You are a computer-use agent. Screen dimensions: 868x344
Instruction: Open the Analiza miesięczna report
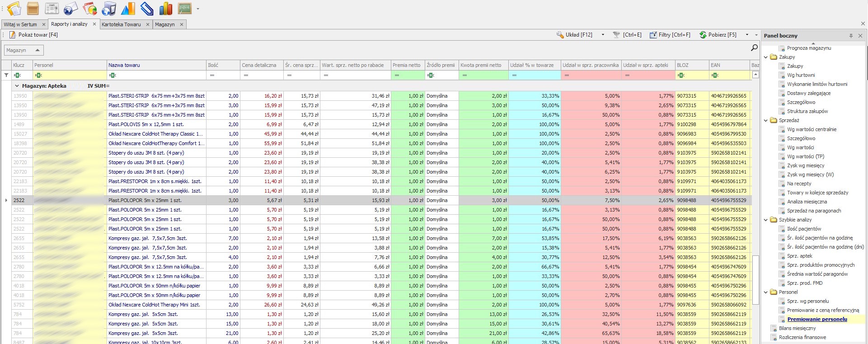[807, 202]
